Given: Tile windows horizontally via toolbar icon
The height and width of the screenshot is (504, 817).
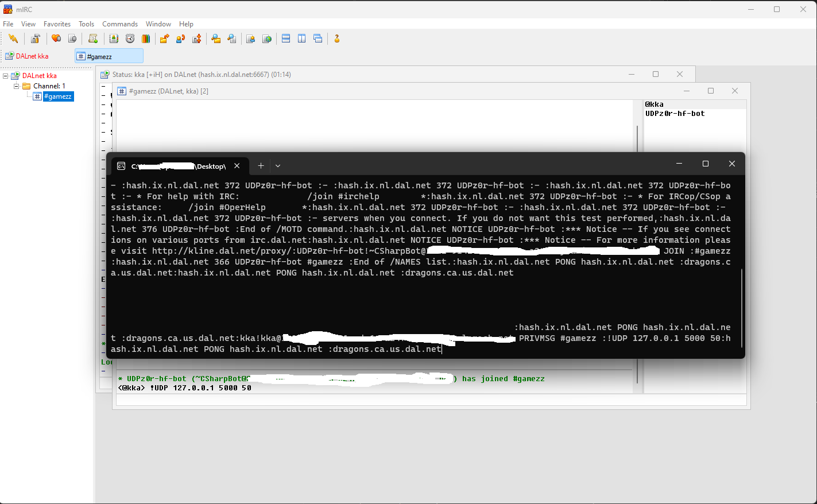Looking at the screenshot, I should tap(286, 38).
